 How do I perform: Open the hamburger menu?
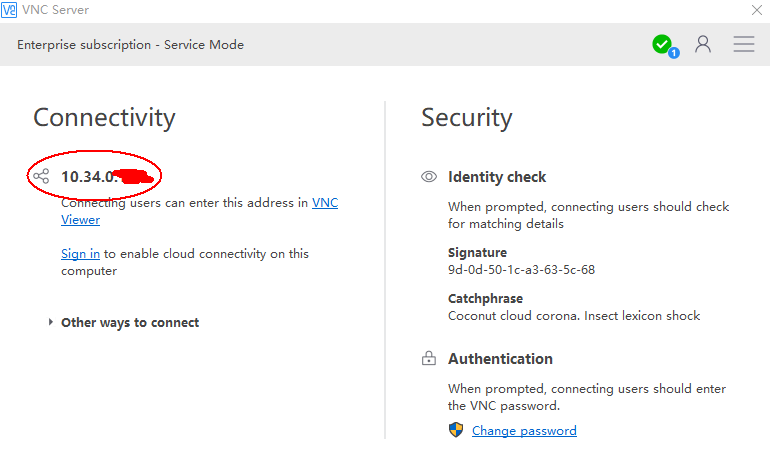point(744,44)
